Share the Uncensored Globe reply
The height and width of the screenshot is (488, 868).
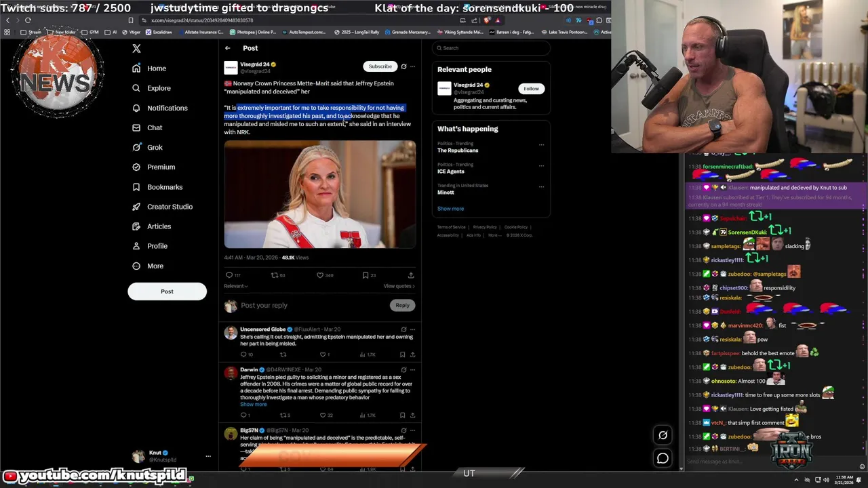point(412,354)
